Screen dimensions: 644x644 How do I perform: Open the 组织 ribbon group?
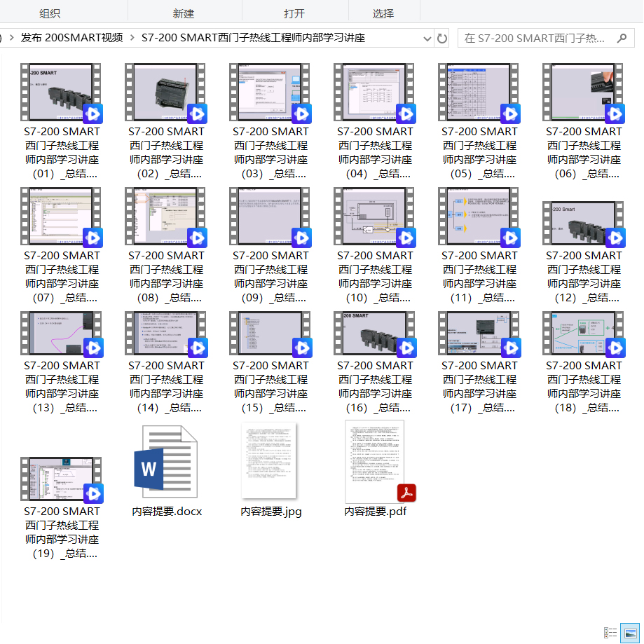[x=50, y=13]
